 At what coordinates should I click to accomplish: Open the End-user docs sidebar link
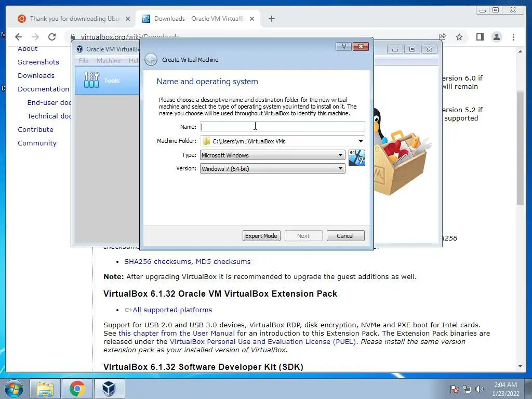coord(49,102)
